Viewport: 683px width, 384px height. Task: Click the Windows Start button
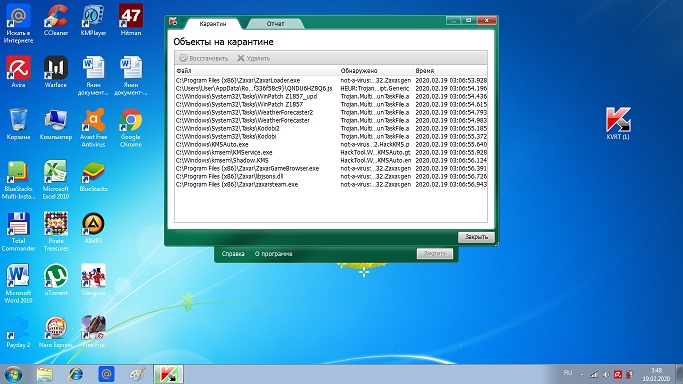tap(13, 374)
